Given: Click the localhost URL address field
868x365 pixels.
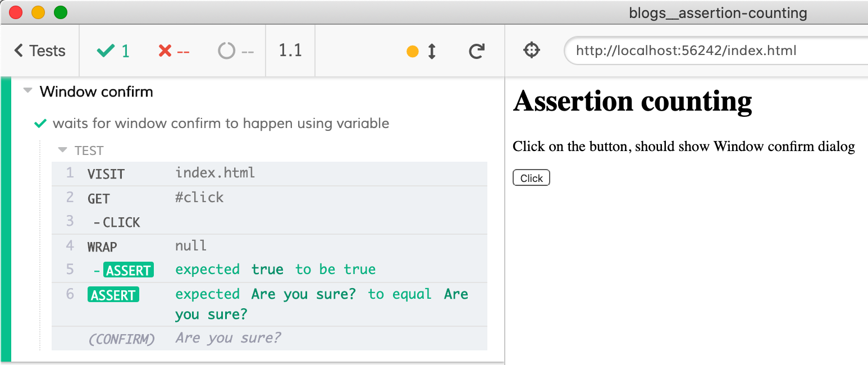Looking at the screenshot, I should [713, 51].
